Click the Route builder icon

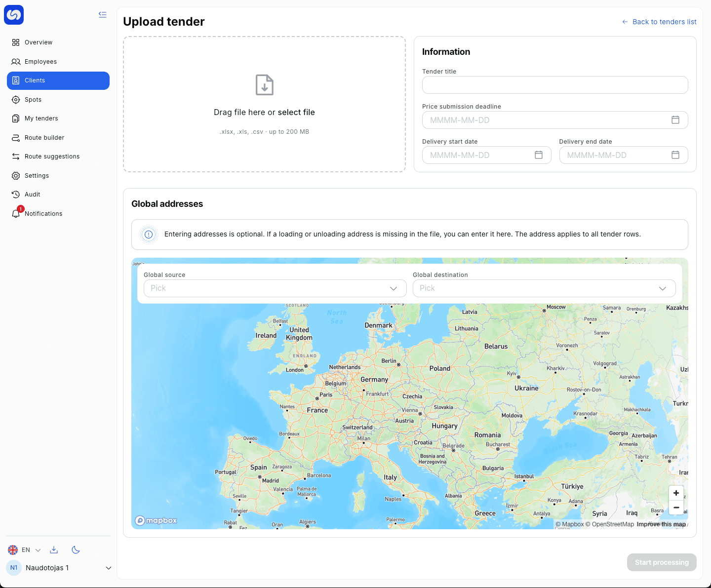click(x=16, y=138)
